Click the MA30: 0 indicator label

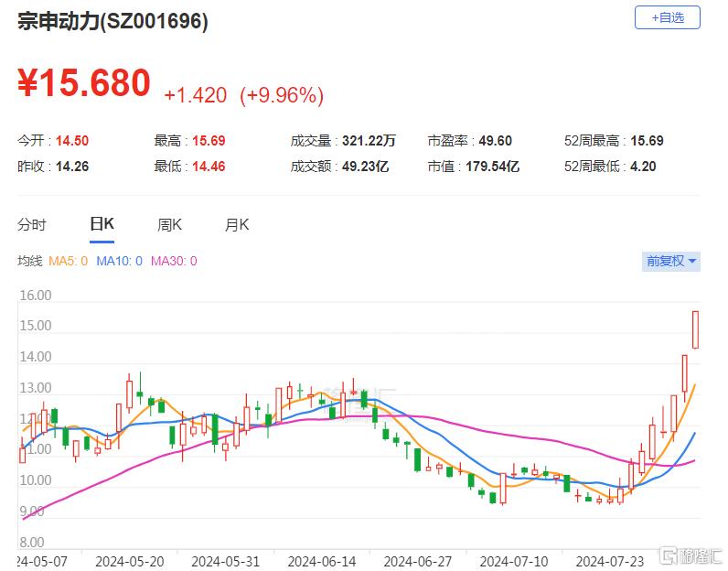(174, 261)
